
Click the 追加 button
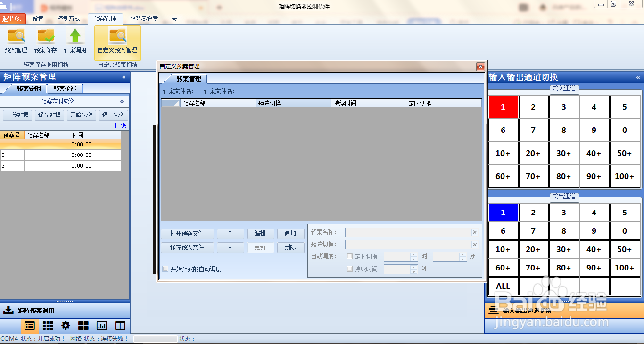[290, 234]
